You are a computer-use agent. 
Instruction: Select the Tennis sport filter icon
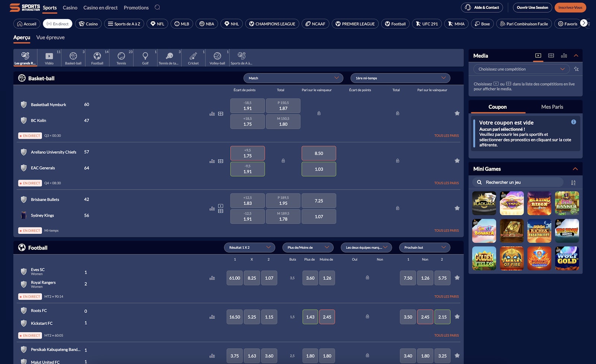(x=121, y=57)
